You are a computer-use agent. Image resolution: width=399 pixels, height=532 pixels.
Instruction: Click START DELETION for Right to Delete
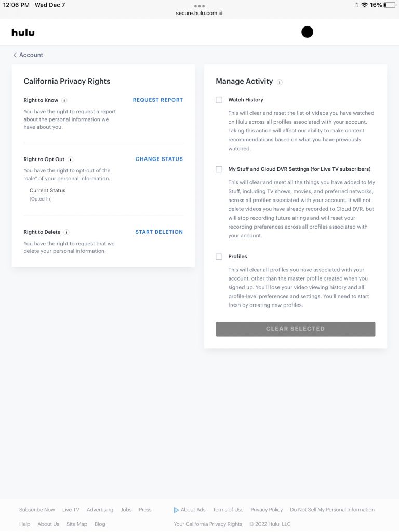pos(159,232)
